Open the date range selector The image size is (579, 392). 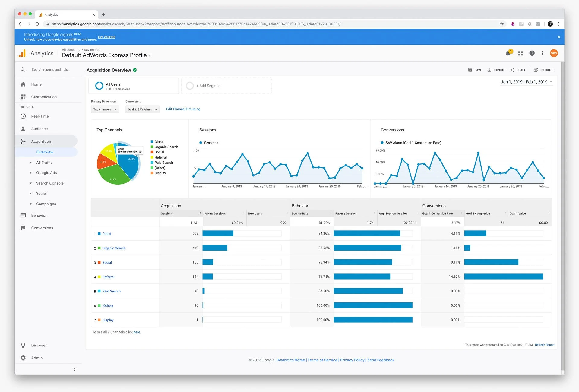click(526, 82)
